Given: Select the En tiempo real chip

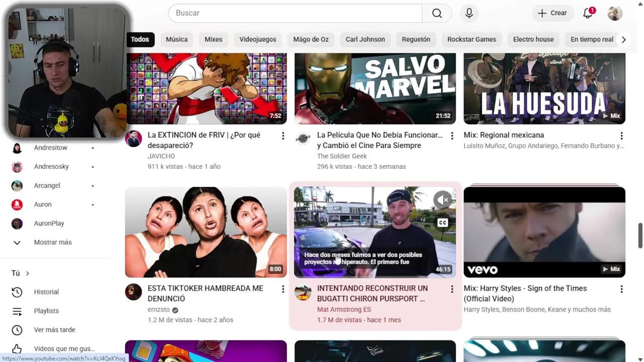Looking at the screenshot, I should click(x=592, y=39).
